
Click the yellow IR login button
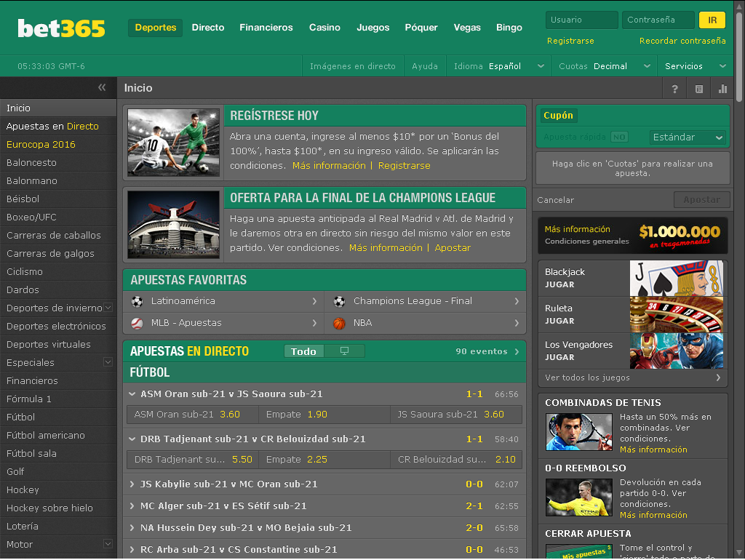[x=712, y=20]
